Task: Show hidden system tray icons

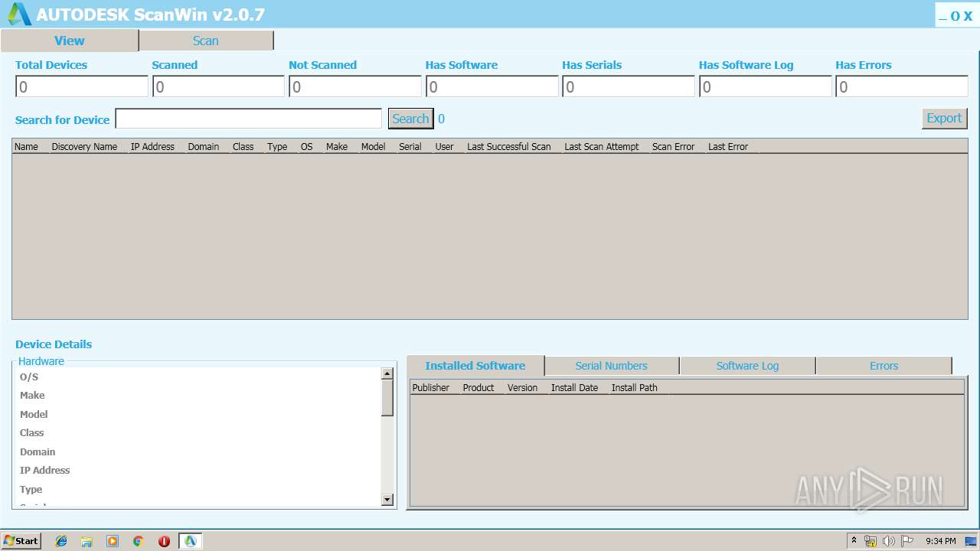Action: pos(854,541)
